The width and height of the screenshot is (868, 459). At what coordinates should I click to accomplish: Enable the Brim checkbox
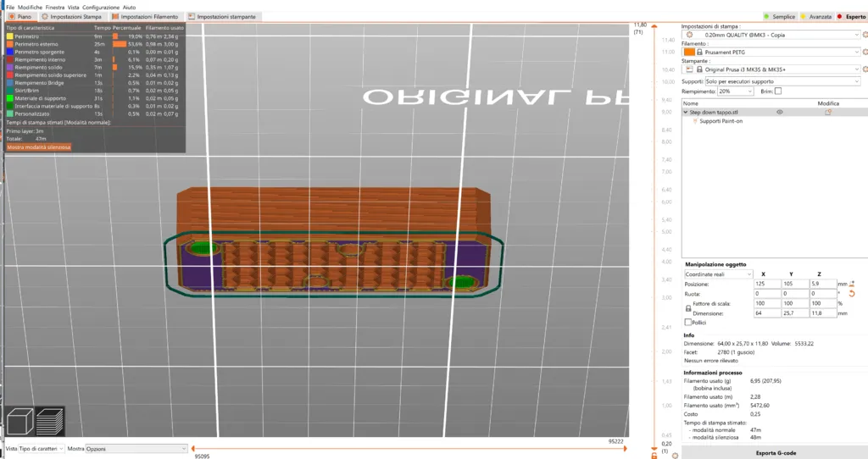[778, 91]
